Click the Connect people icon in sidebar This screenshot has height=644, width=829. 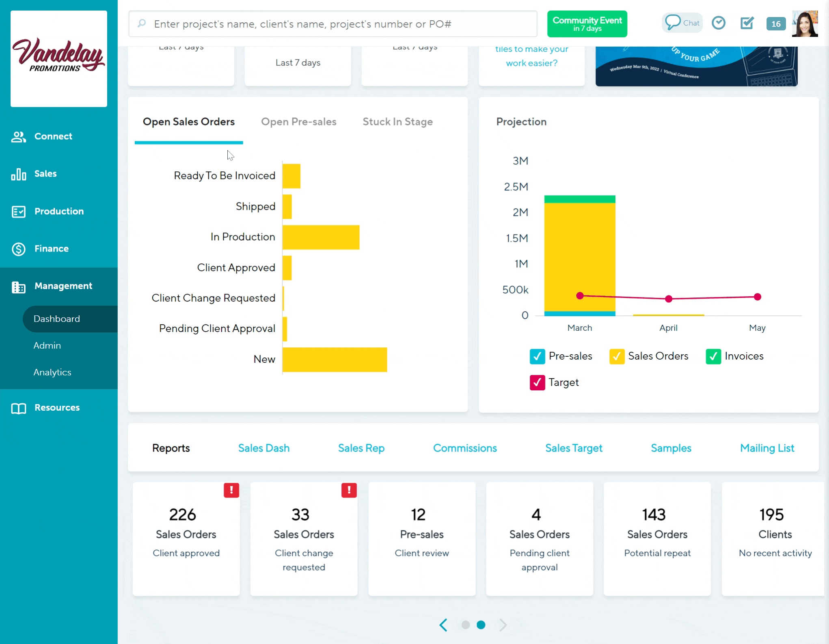pyautogui.click(x=18, y=137)
